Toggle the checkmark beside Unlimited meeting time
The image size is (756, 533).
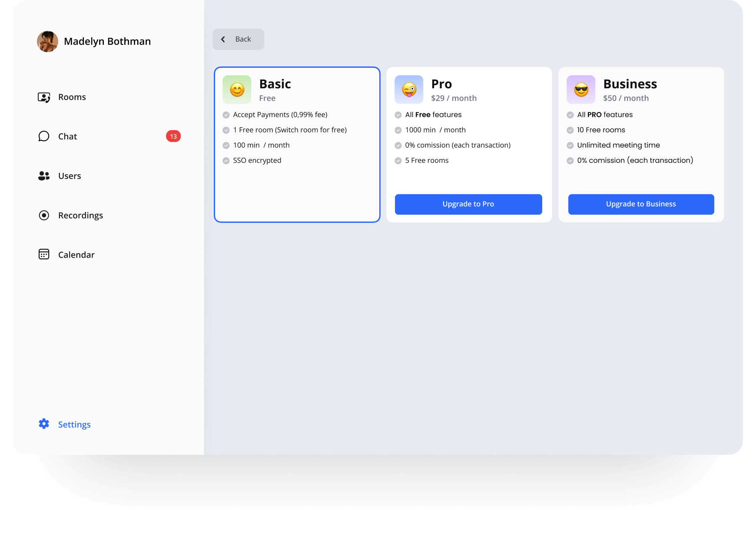click(570, 145)
